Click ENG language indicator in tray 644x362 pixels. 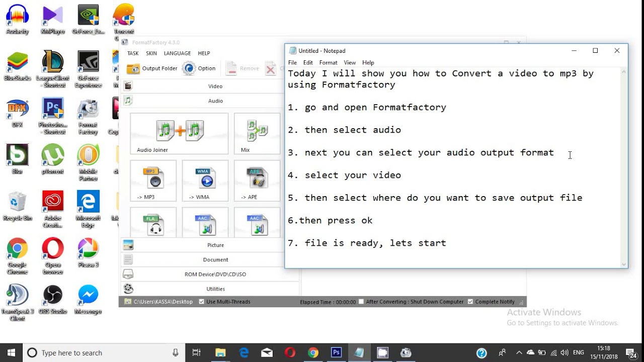click(x=579, y=353)
